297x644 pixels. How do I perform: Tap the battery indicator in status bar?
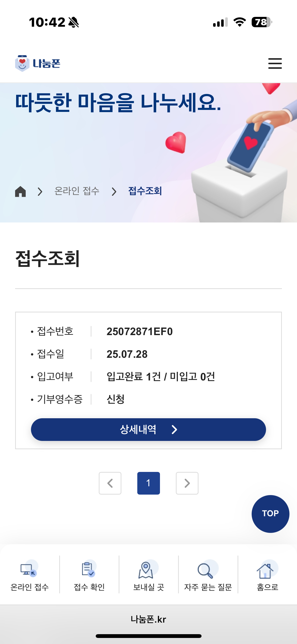261,22
